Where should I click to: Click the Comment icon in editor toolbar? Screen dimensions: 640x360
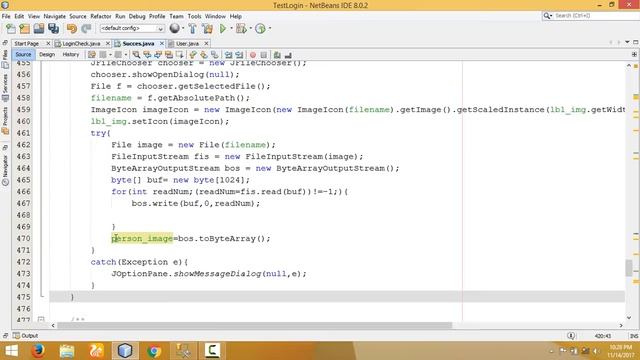pos(277,55)
